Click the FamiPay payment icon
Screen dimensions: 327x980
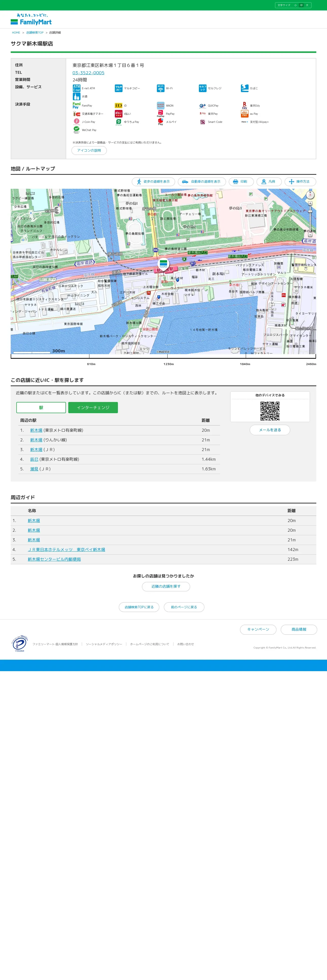(76, 106)
